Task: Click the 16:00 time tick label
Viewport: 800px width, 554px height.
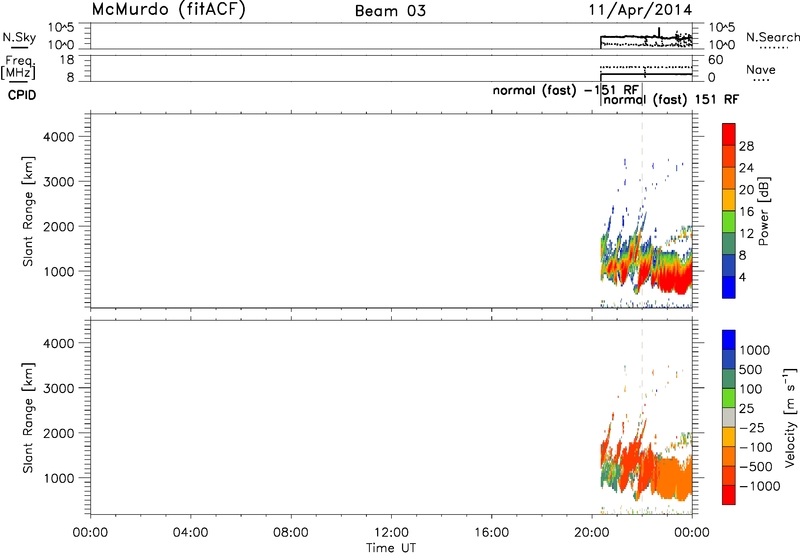Action: 491,533
